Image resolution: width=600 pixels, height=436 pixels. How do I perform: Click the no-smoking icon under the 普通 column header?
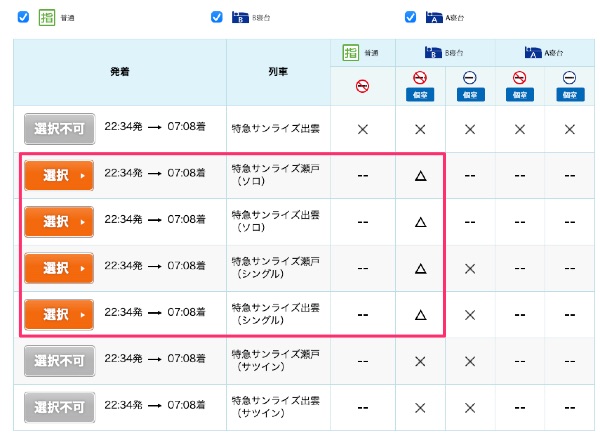(x=361, y=86)
